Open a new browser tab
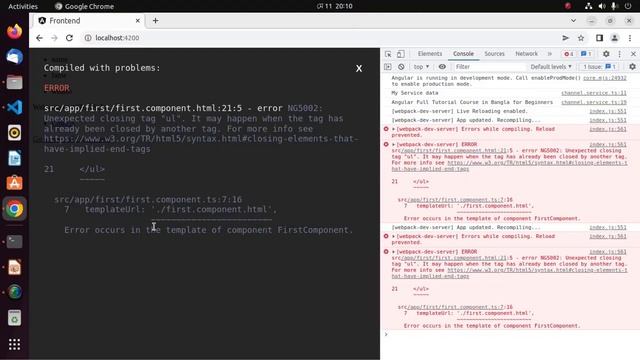The height and width of the screenshot is (360, 640). [x=156, y=21]
